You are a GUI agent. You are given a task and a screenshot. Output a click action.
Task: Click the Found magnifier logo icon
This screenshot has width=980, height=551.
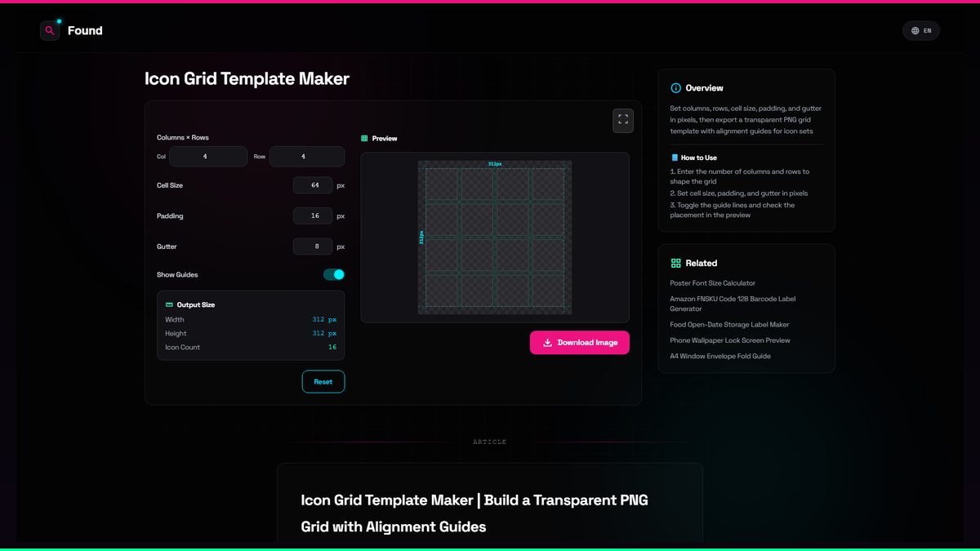[50, 31]
